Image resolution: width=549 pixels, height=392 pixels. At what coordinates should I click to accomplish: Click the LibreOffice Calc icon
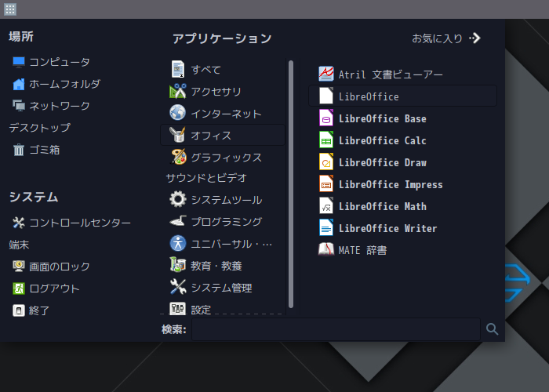[326, 140]
